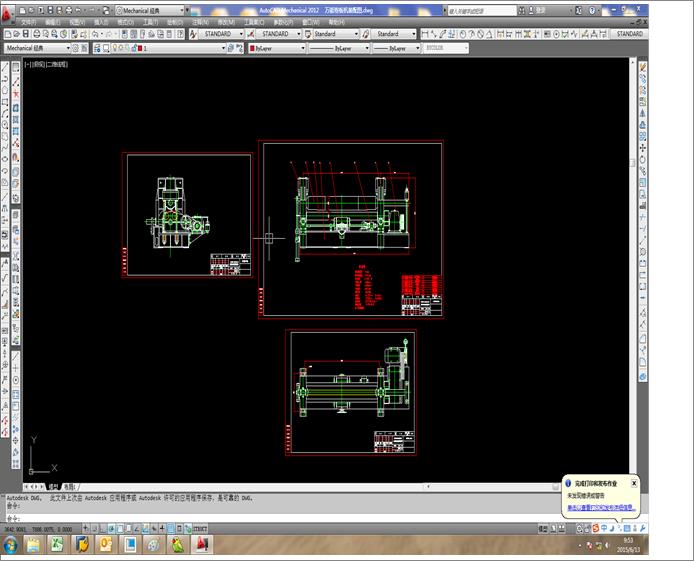Toggle STRUCT button in status bar

200,528
